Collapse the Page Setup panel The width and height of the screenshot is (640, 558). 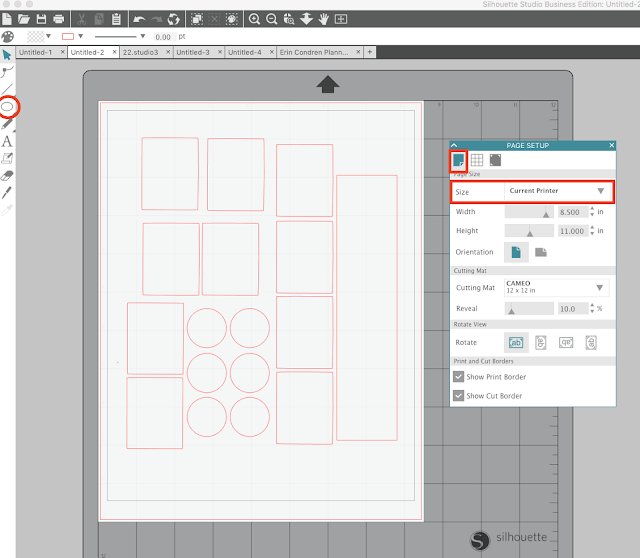[x=454, y=145]
